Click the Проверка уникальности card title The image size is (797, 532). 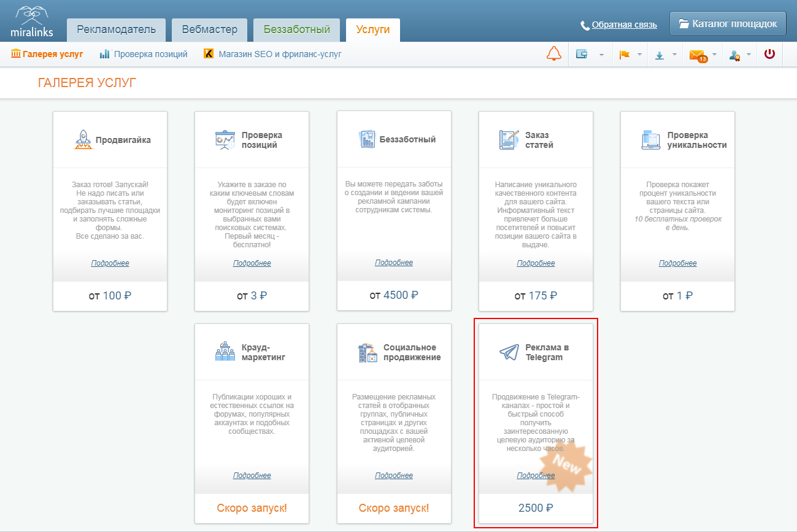click(x=697, y=140)
